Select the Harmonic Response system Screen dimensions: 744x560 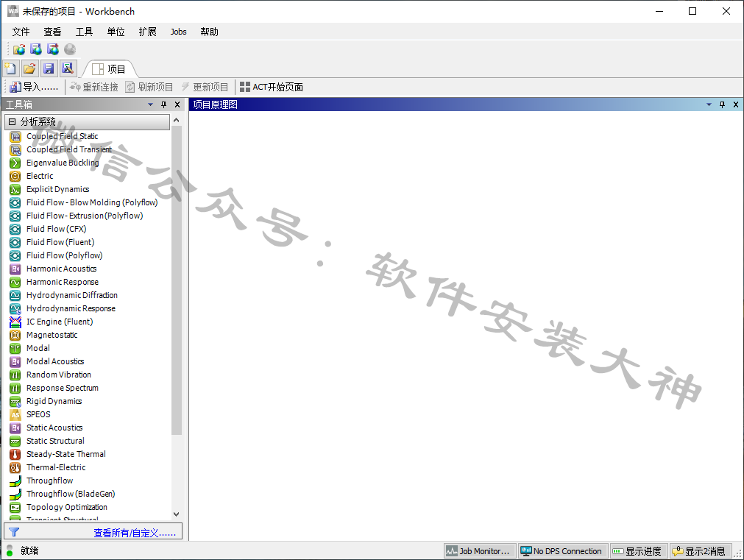click(x=62, y=282)
